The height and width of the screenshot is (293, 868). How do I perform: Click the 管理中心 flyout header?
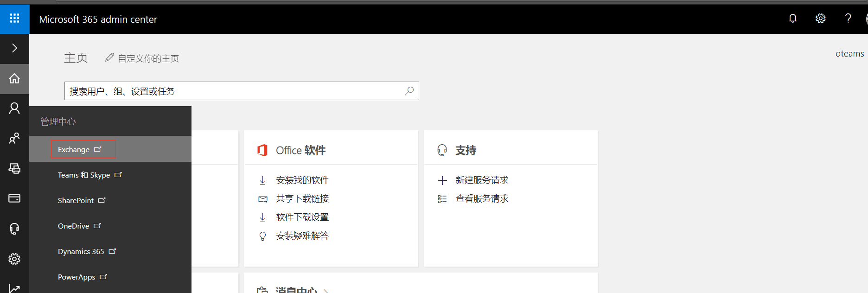(x=58, y=121)
